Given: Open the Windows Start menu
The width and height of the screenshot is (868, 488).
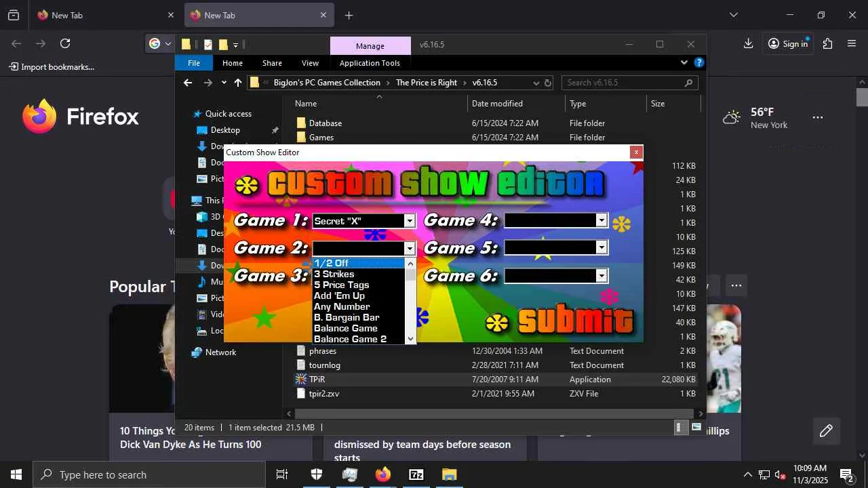Looking at the screenshot, I should (x=16, y=474).
